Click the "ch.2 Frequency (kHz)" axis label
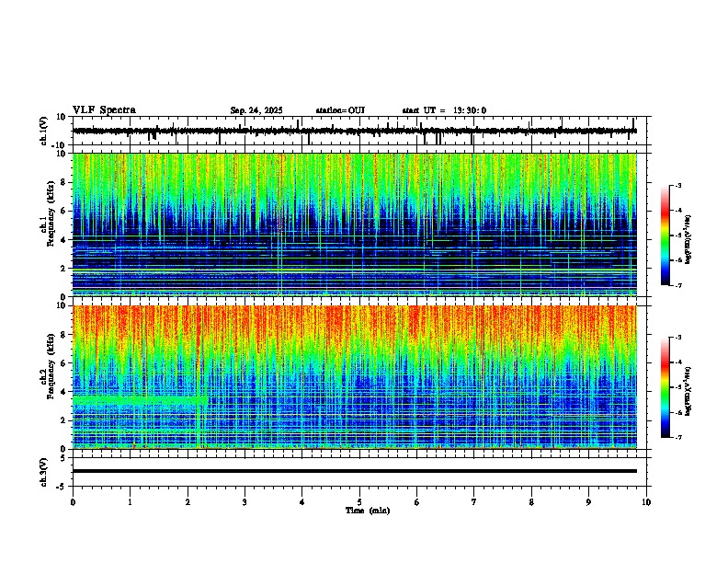This screenshot has width=728, height=563. 48,367
